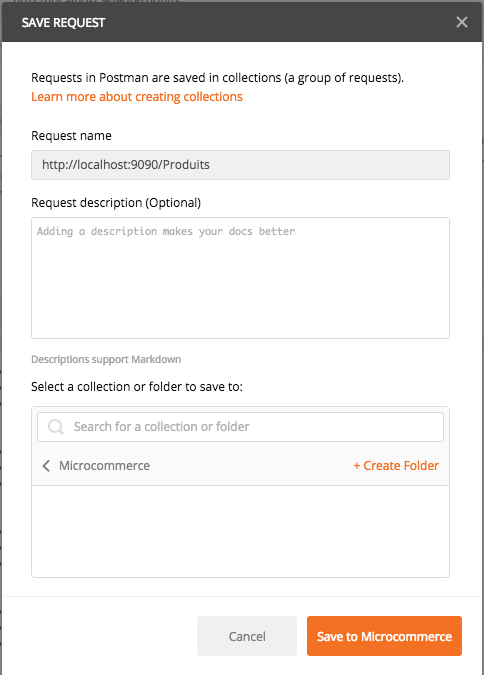The height and width of the screenshot is (675, 484).
Task: Close the Save Request dialog
Action: 462,22
